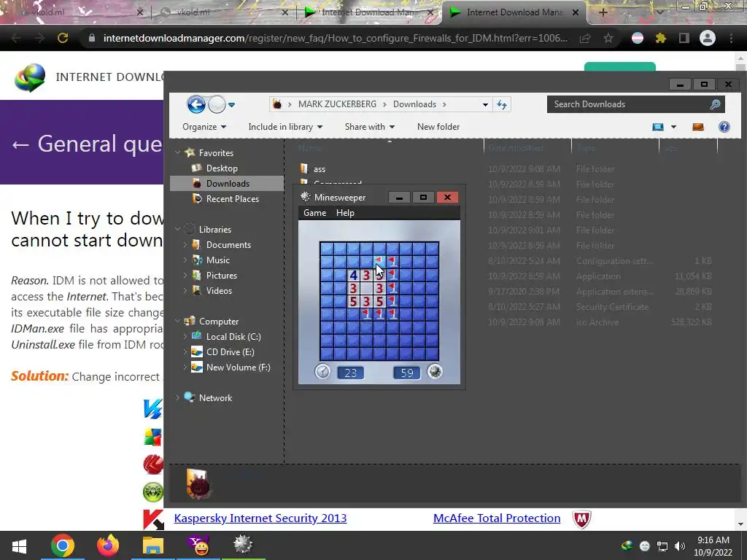Click the Change your view icon

[x=658, y=127]
